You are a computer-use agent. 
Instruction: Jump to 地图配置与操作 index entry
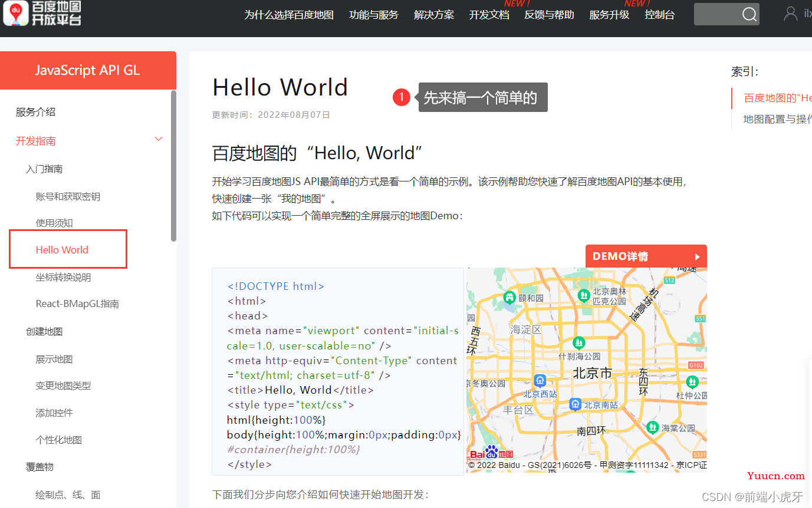[x=778, y=119]
